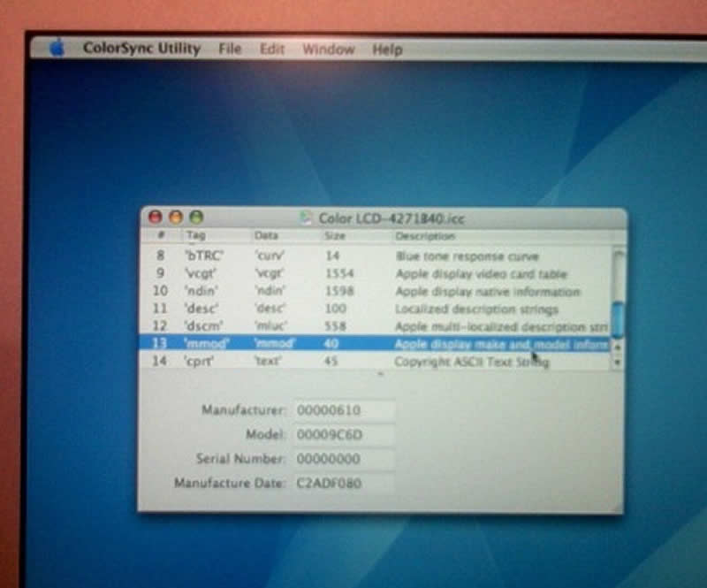Screen dimensions: 707x588
Task: Click 'Localized description strings' description
Action: [476, 309]
